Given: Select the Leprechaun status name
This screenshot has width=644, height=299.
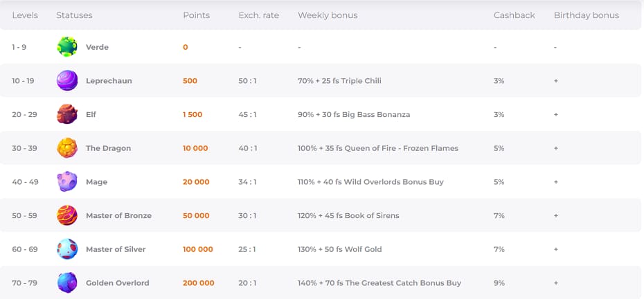Looking at the screenshot, I should coord(109,81).
